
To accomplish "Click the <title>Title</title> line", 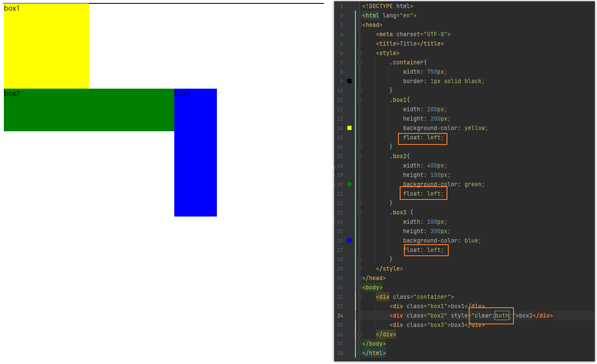I will (410, 44).
